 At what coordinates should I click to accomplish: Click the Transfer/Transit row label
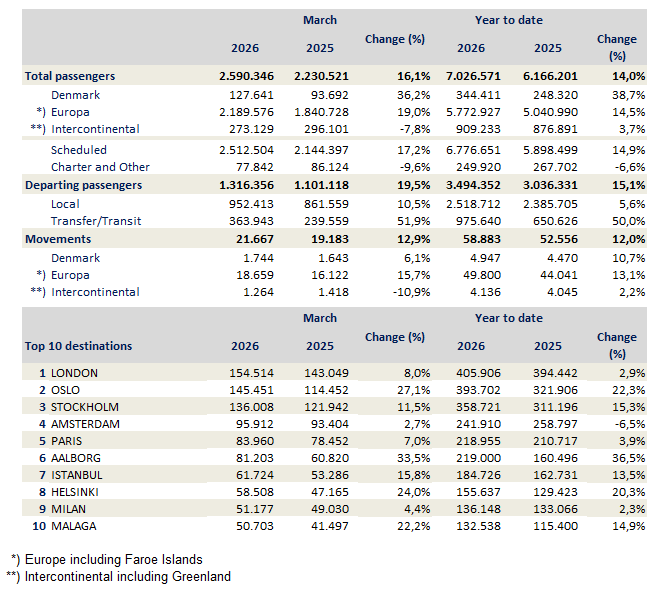point(97,221)
